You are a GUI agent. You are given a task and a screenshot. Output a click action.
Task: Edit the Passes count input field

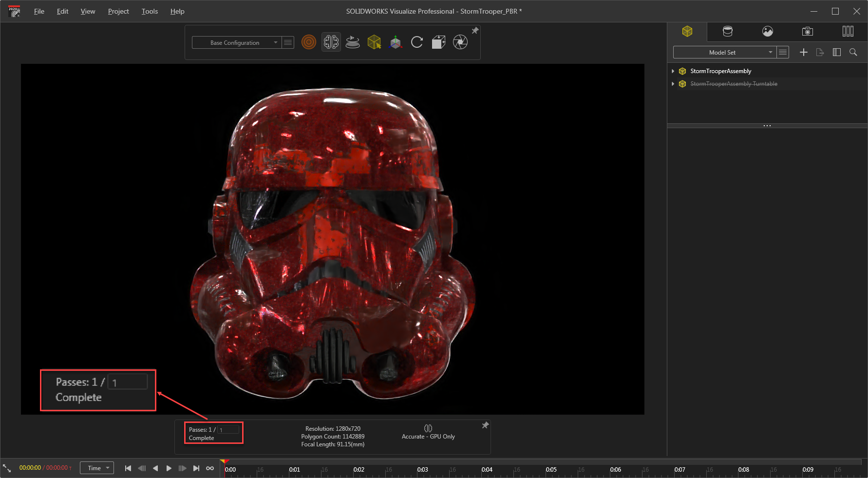click(228, 429)
